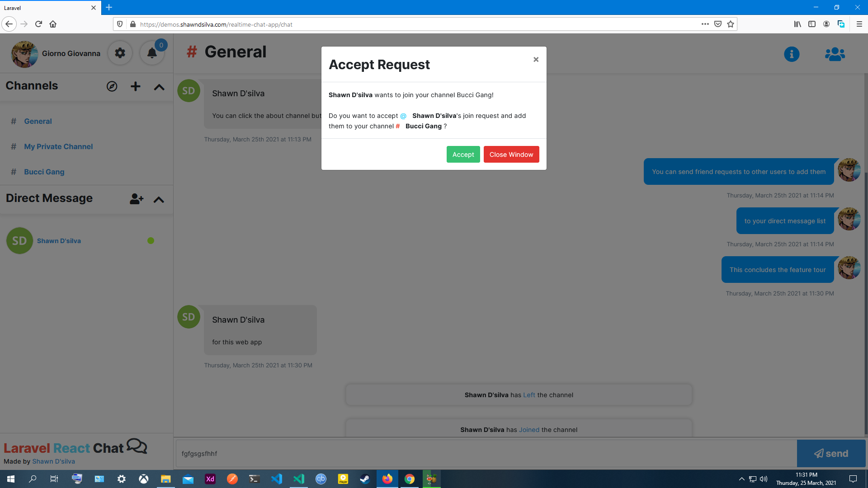The width and height of the screenshot is (868, 488).
Task: Click the plus icon to create channel
Action: [x=135, y=86]
